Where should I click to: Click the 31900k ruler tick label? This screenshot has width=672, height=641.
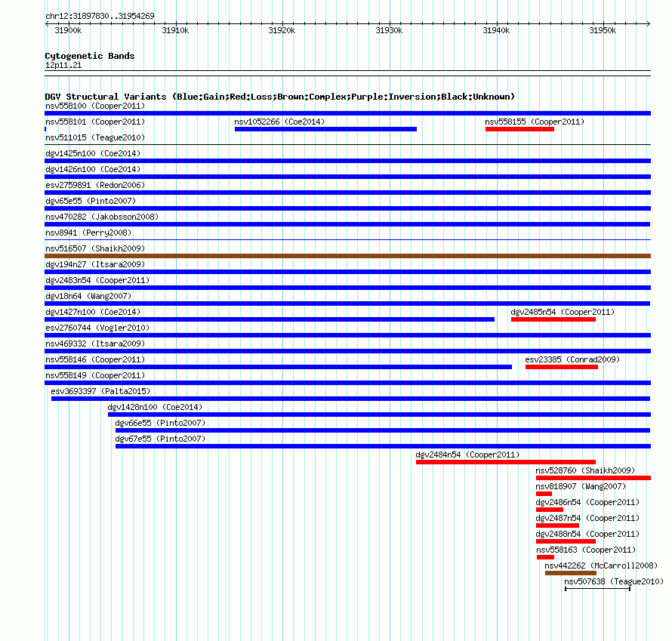point(68,30)
